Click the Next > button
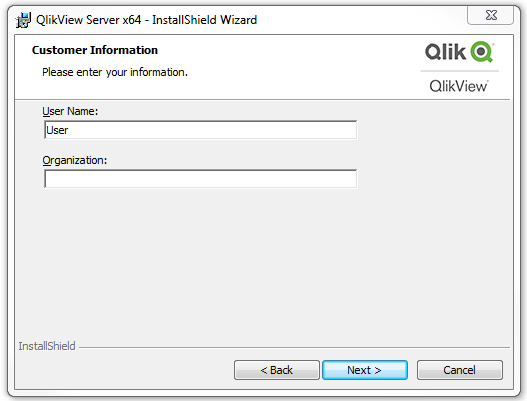Screen dimensions: 527x401 (365, 370)
